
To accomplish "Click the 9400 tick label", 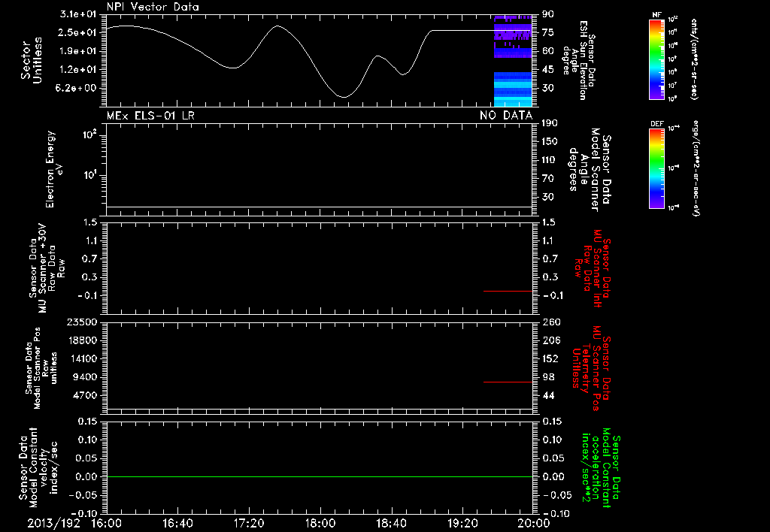I will (84, 377).
